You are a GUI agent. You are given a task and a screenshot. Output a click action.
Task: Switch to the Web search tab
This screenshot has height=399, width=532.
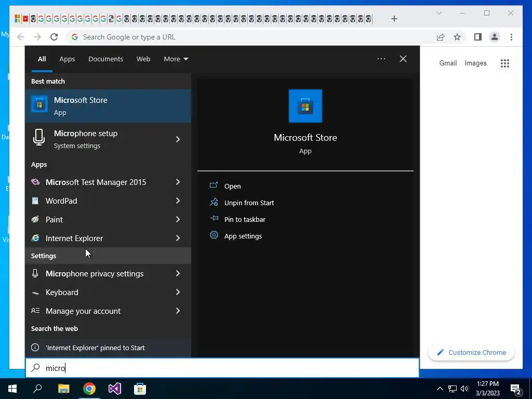coord(143,59)
